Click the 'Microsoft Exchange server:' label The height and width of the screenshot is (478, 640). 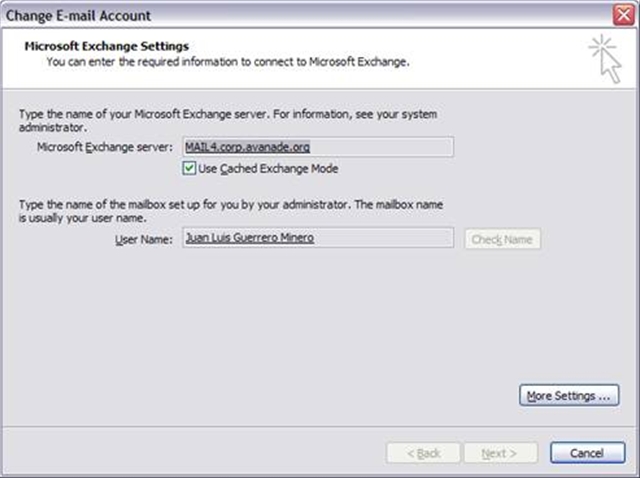point(105,147)
